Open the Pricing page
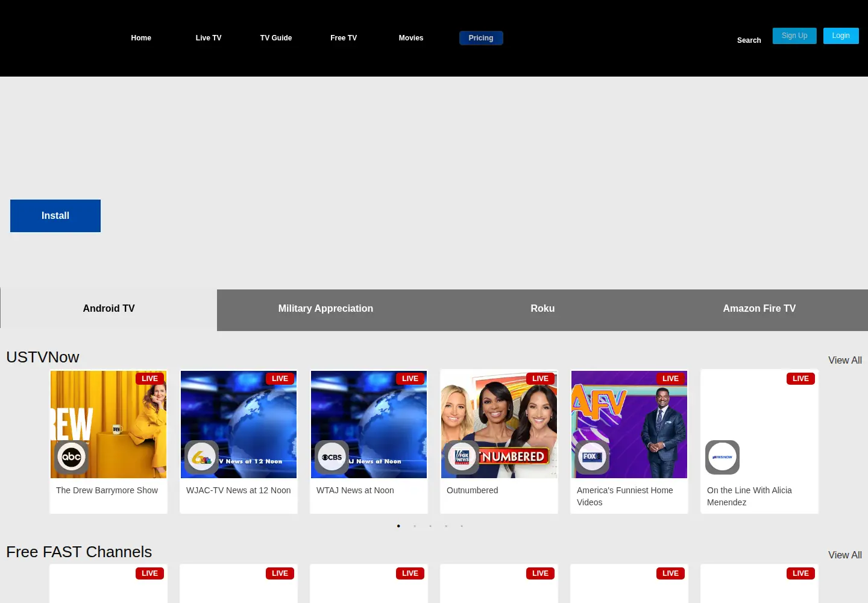The image size is (868, 603). tap(481, 38)
